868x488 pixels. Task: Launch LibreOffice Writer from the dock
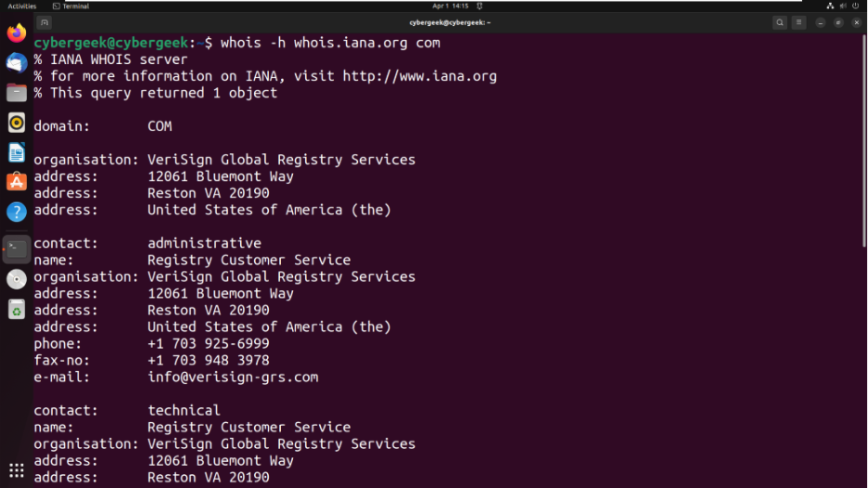click(17, 152)
